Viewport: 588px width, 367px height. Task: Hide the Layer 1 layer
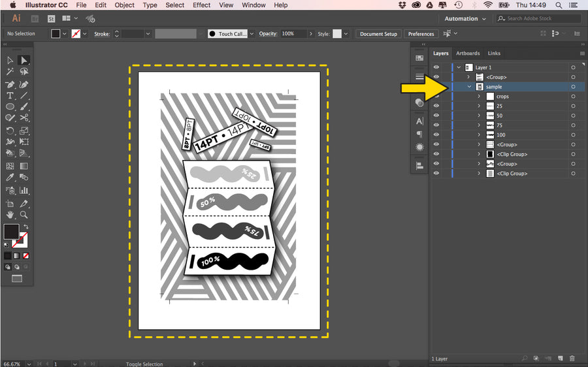pos(436,67)
